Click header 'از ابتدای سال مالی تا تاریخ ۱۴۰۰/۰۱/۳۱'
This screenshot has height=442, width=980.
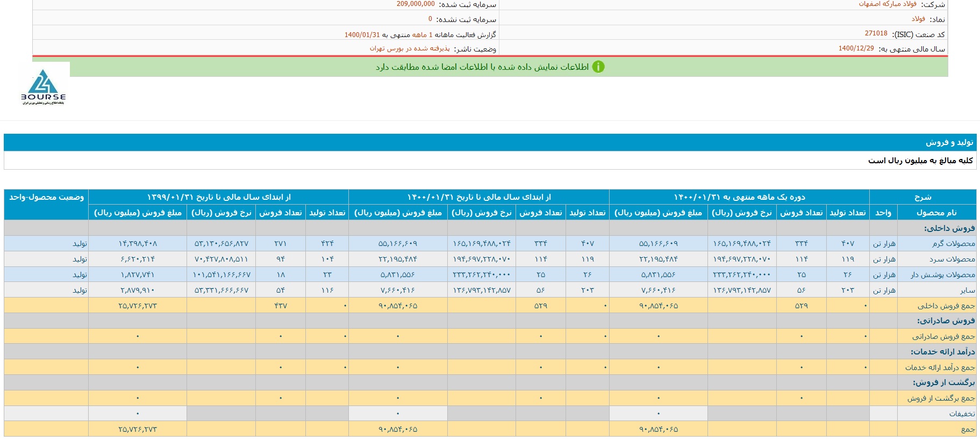479,197
